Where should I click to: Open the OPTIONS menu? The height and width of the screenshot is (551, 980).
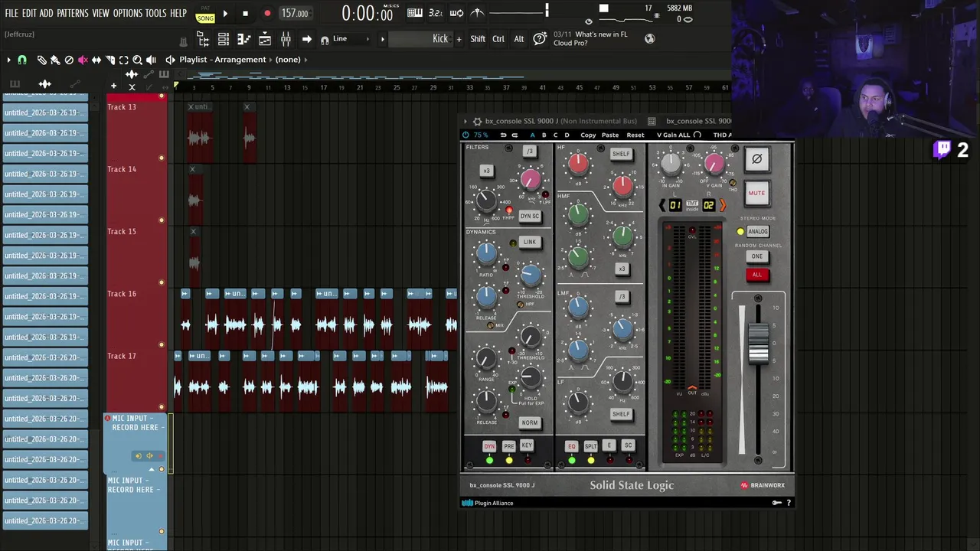tap(128, 13)
